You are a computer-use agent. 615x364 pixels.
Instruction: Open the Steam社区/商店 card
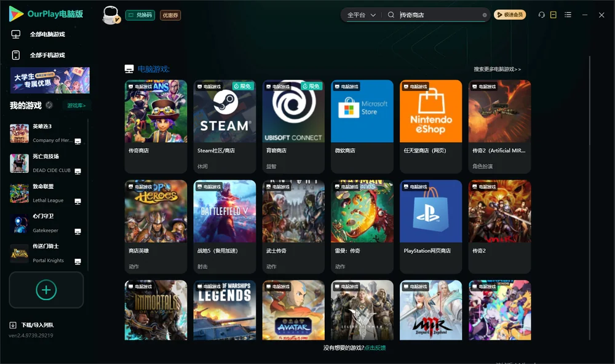224,126
